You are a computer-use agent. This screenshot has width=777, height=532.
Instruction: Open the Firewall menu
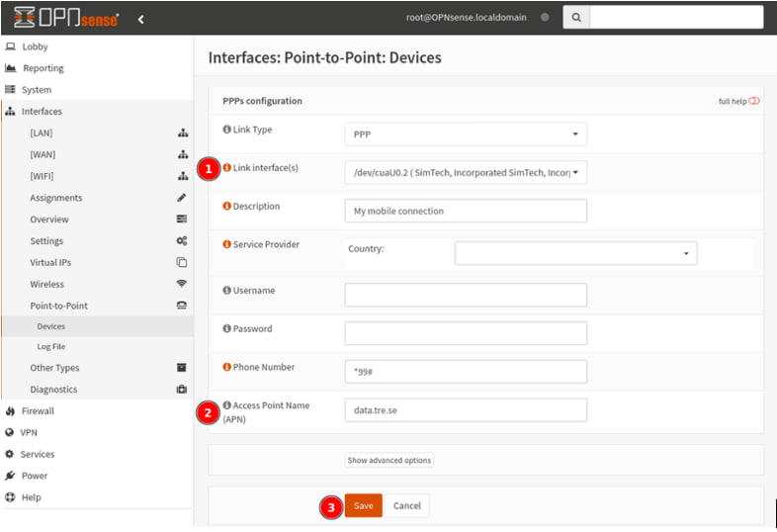(x=38, y=410)
